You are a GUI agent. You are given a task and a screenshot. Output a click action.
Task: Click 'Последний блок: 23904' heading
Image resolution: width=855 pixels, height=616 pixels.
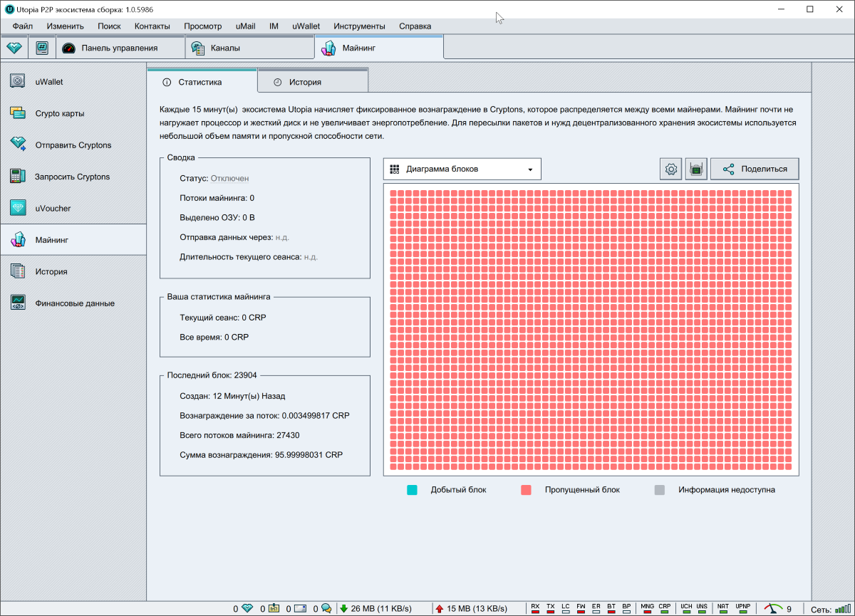point(212,375)
